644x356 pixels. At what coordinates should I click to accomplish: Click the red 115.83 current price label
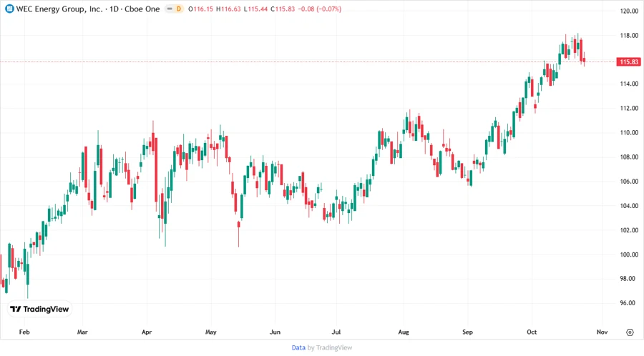(x=629, y=62)
